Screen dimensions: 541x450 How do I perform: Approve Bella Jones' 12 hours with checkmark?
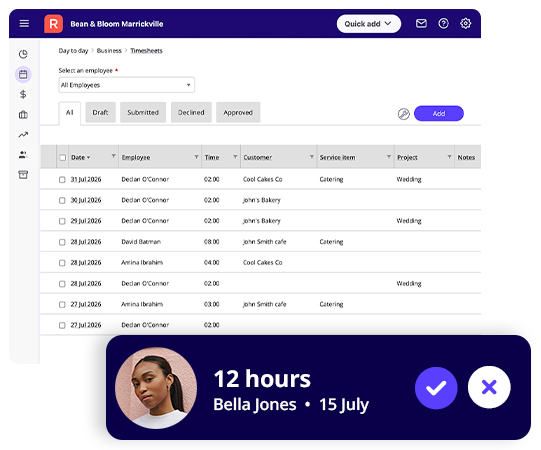(436, 388)
